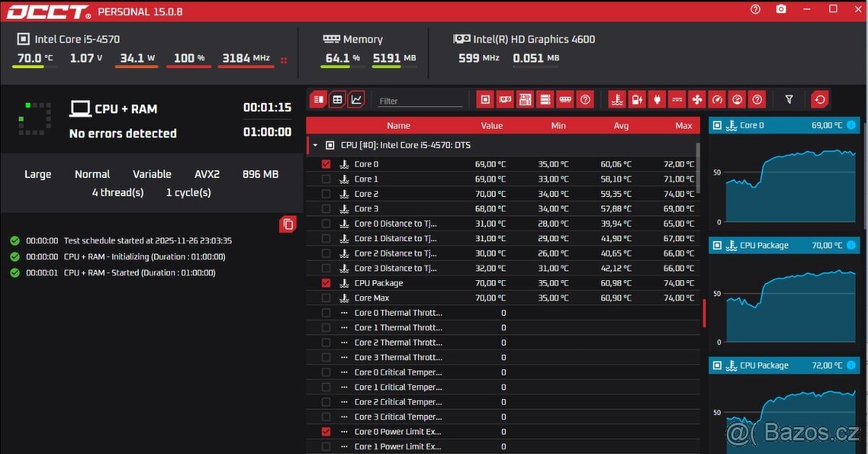Click the Intel(R) HD Graphics 4600 header
Image resolution: width=868 pixels, height=454 pixels.
(524, 39)
